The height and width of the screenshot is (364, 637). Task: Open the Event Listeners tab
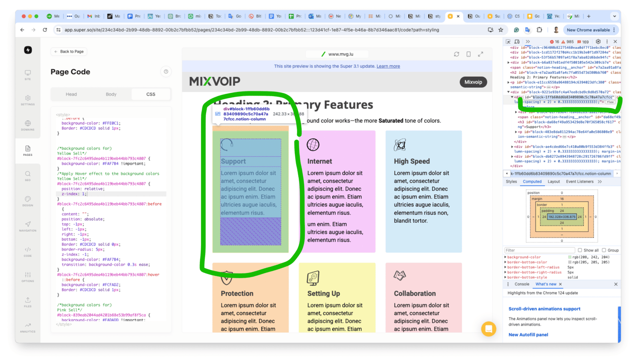coord(580,182)
